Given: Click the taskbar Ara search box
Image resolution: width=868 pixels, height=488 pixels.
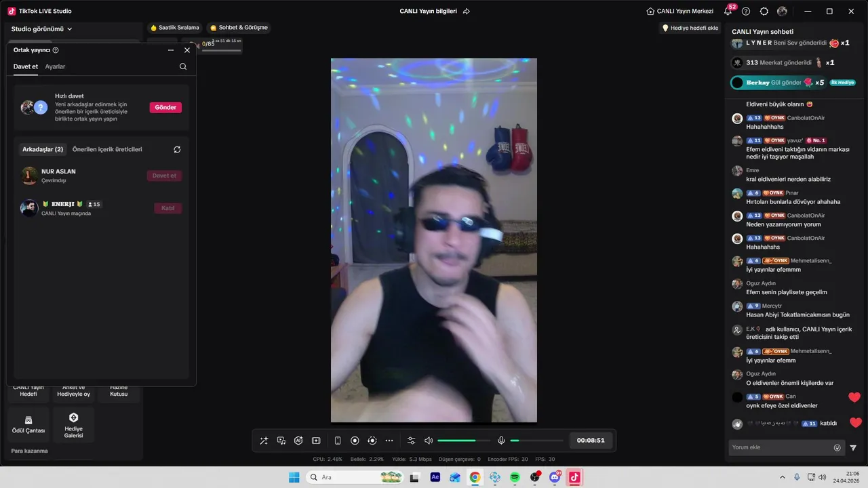Looking at the screenshot, I should pyautogui.click(x=355, y=477).
